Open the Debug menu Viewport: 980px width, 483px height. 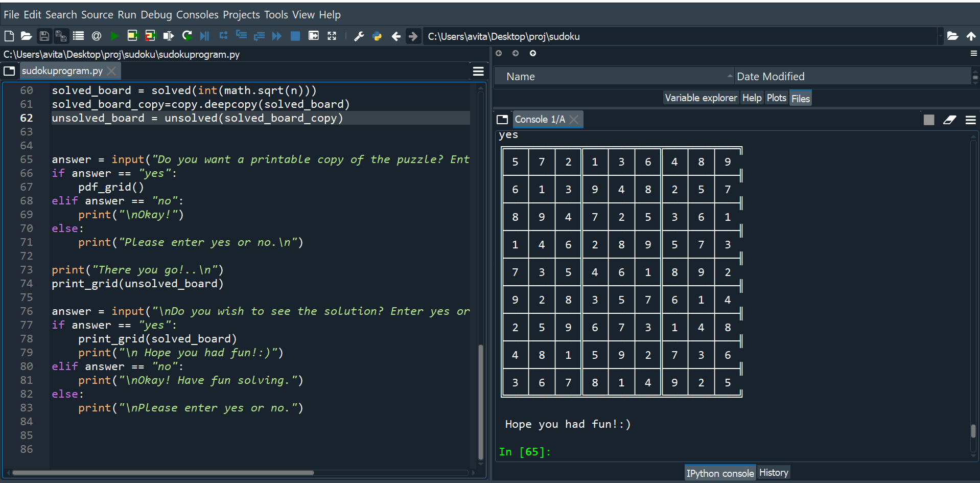tap(156, 15)
